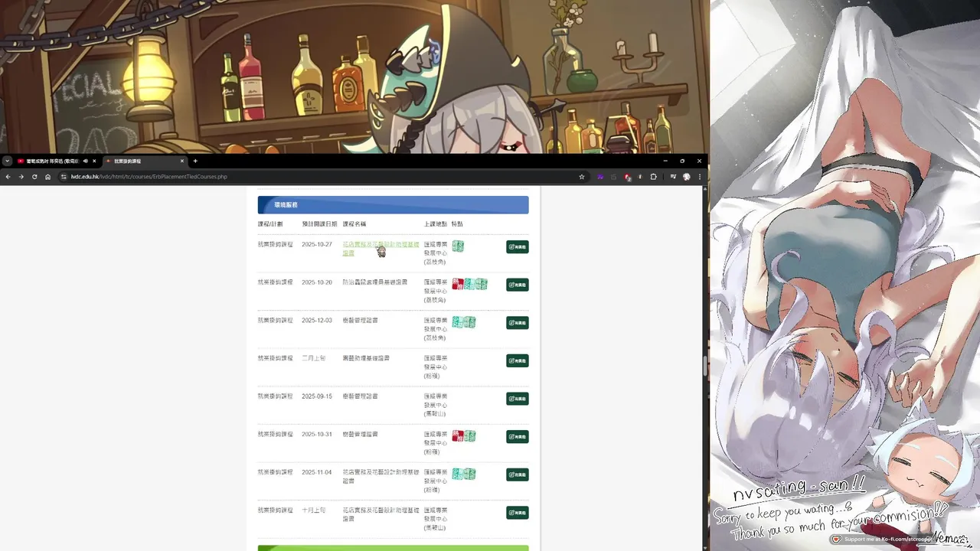Click the green apply button for 2025-11-04 course
Screen dimensions: 980x551
click(x=518, y=474)
